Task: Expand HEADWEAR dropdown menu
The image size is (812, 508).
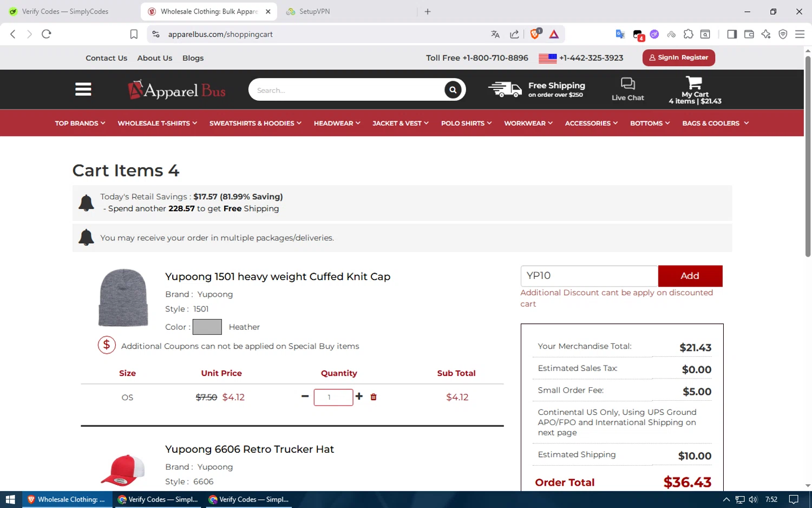Action: (337, 123)
